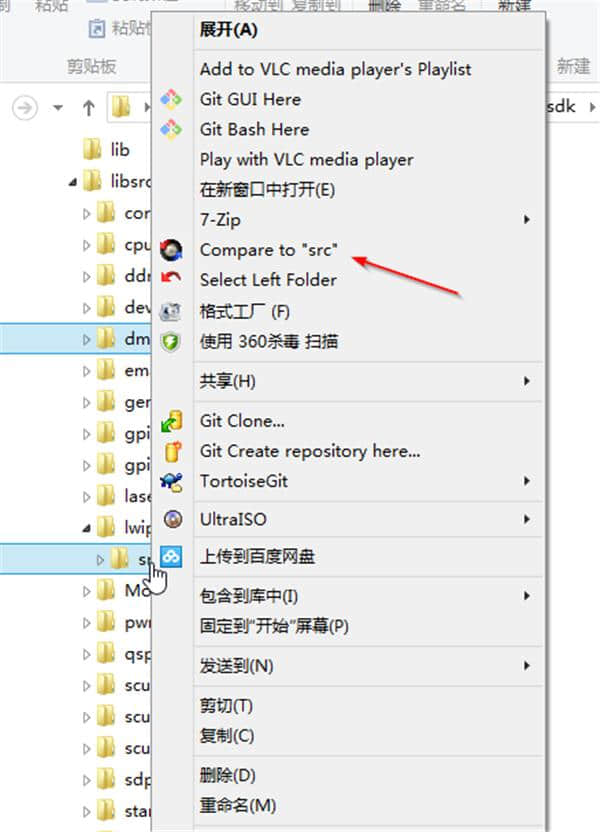Collapse the libsrc tree folder

73,183
